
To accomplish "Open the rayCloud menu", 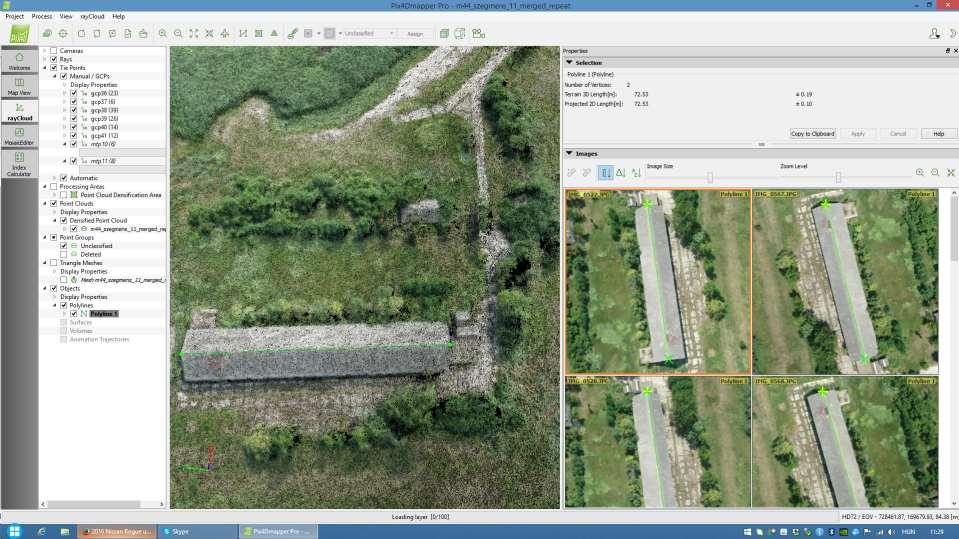I will (92, 17).
